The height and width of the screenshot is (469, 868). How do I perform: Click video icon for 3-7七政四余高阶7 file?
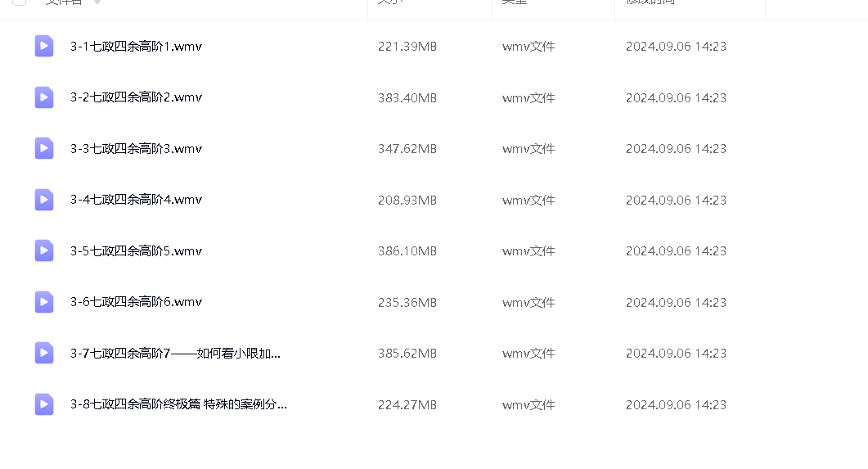tap(43, 354)
